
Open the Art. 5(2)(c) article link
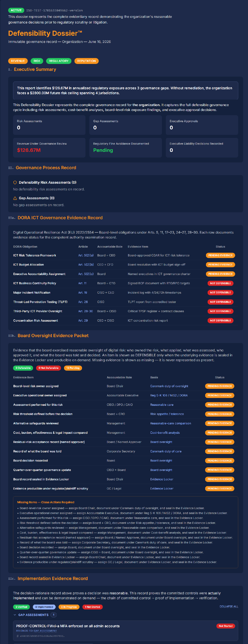tap(86, 274)
